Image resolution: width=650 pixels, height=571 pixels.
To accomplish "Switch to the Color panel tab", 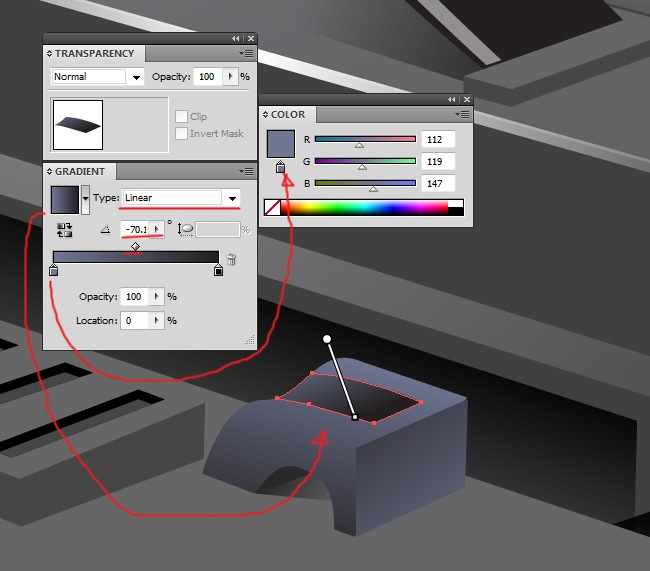I will [x=288, y=115].
